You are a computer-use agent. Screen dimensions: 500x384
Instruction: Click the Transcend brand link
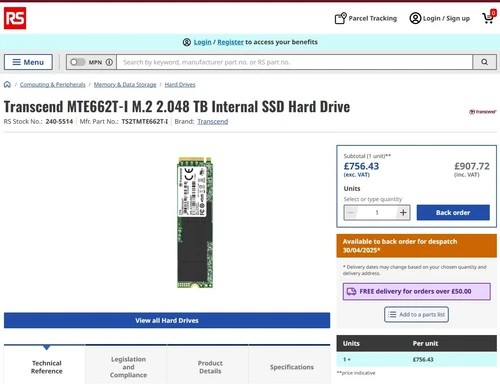[213, 121]
